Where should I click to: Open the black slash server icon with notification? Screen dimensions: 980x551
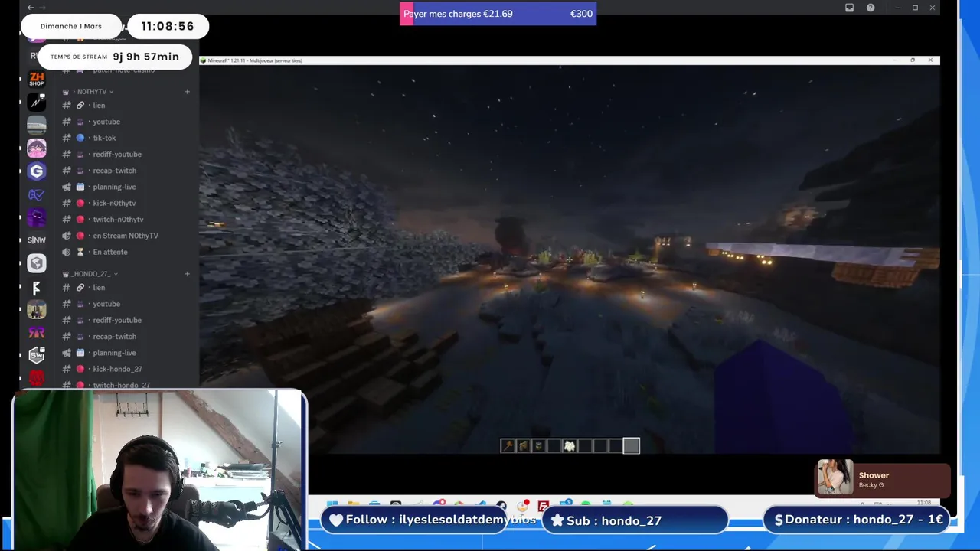point(36,102)
